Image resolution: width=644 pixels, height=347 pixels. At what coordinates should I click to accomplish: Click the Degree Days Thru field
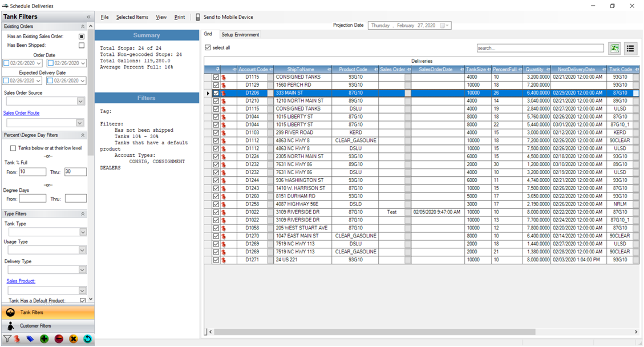click(x=75, y=199)
